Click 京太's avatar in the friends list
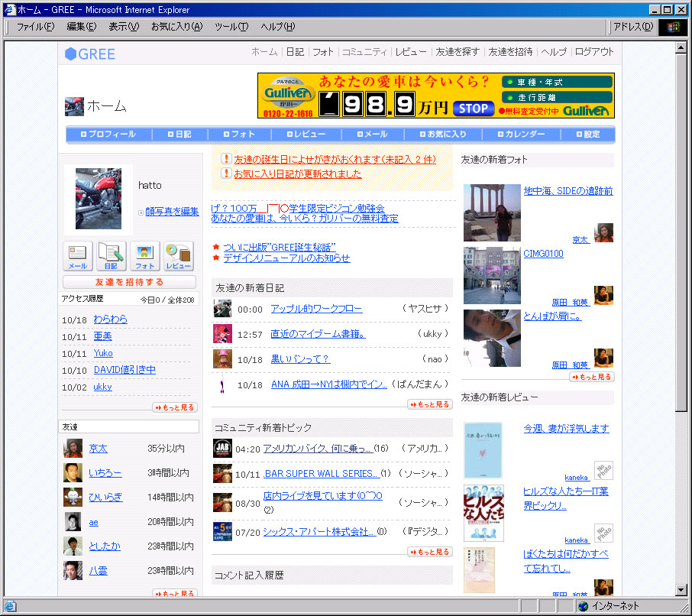The width and height of the screenshot is (692, 616). tap(73, 449)
